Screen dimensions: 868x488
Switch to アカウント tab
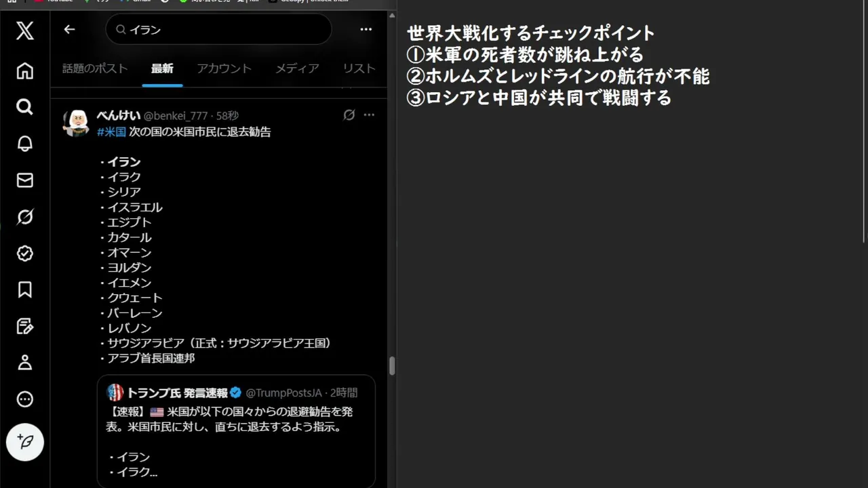click(224, 68)
